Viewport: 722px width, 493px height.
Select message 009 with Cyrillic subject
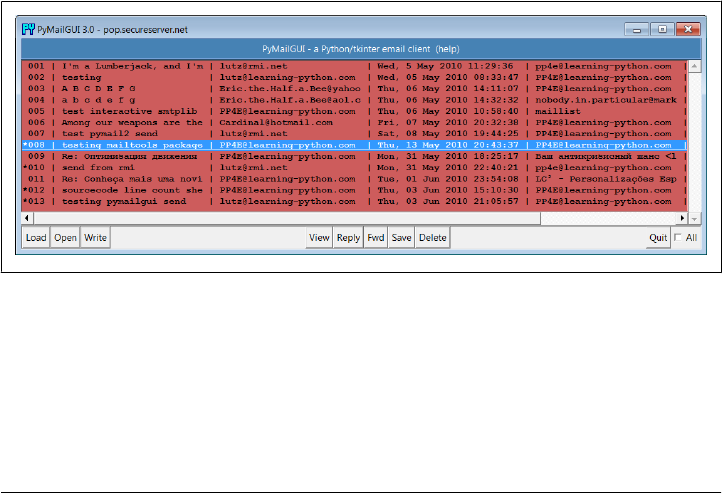354,157
